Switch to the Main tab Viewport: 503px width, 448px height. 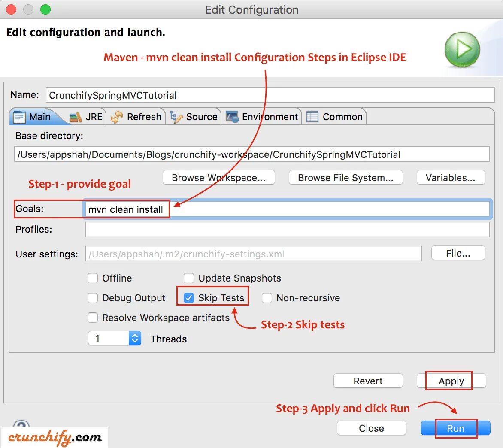(x=39, y=116)
